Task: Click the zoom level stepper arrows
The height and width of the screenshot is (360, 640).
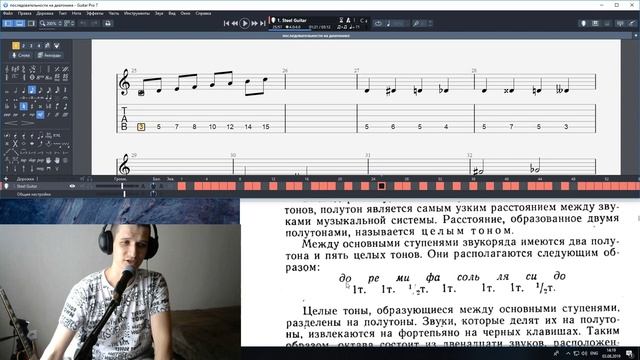Action: click(x=60, y=23)
